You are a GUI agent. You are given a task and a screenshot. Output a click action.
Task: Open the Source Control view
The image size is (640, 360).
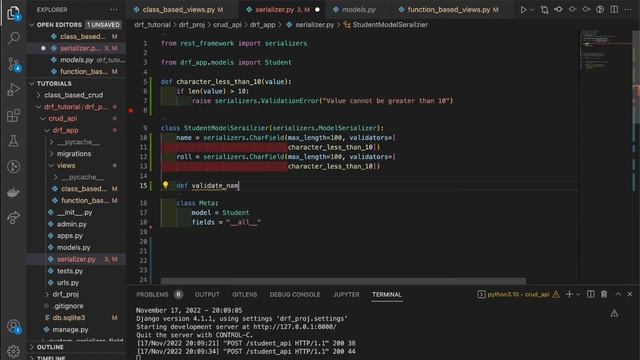13,64
